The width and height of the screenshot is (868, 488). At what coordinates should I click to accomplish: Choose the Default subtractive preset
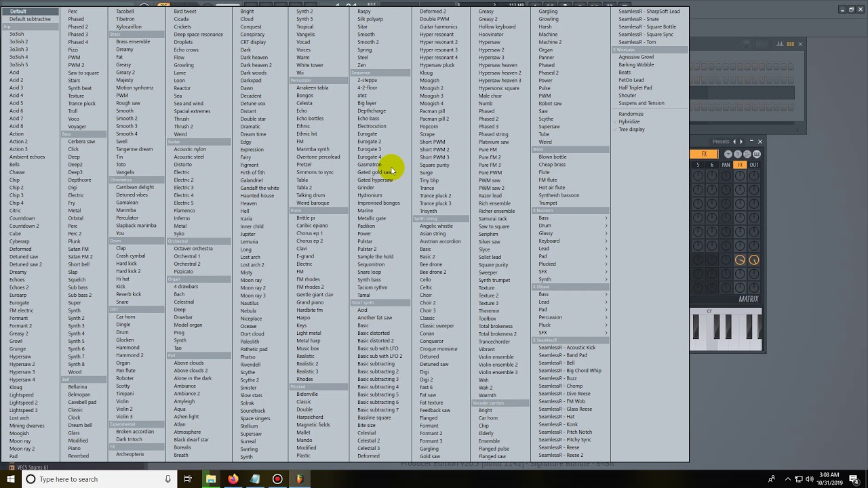coord(30,19)
